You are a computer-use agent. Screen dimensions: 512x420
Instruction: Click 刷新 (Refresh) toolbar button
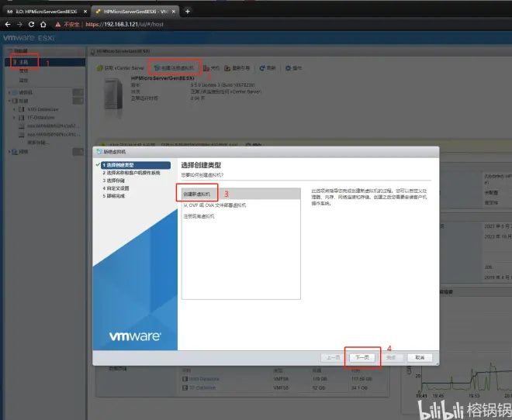(268, 68)
